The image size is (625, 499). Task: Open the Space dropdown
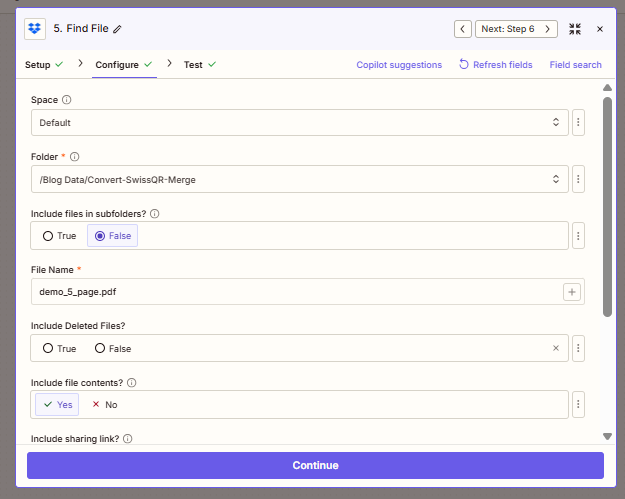300,123
